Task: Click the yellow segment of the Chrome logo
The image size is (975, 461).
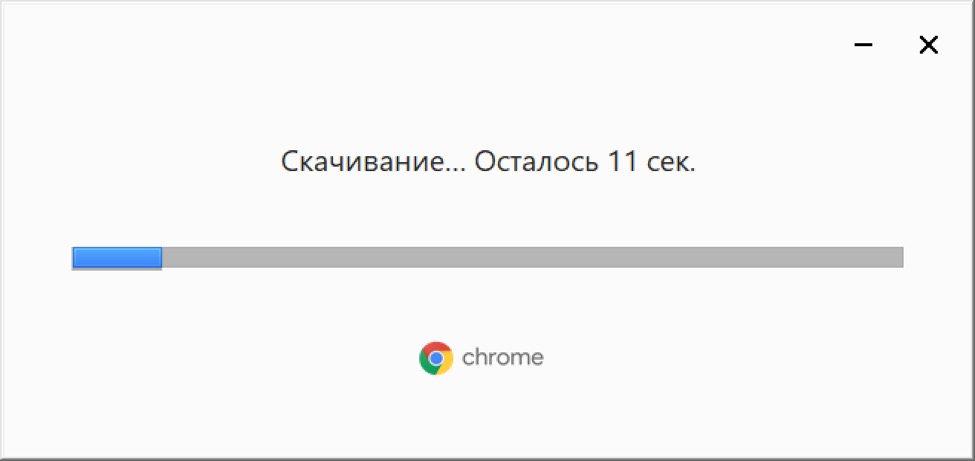Action: click(445, 365)
